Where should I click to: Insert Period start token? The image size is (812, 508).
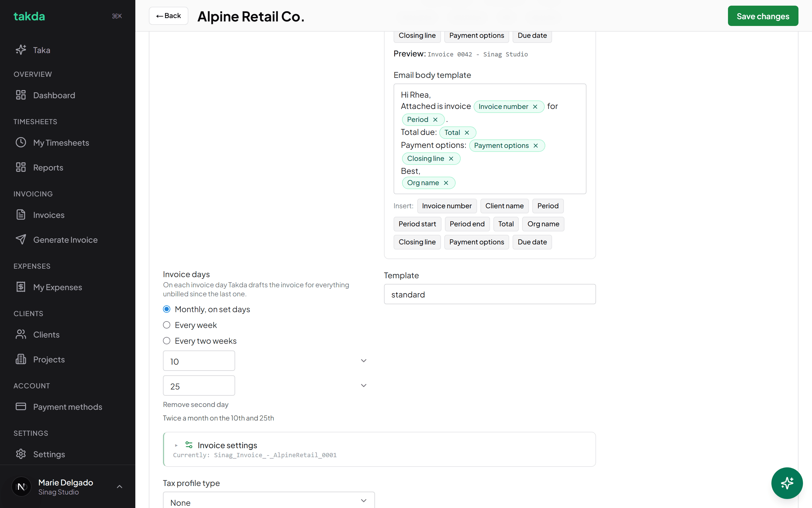point(417,224)
